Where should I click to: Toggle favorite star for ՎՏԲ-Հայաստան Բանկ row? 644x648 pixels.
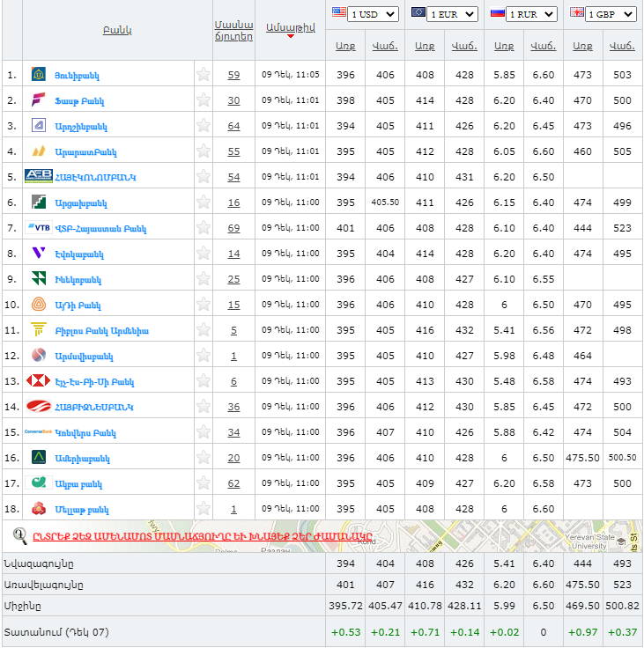pyautogui.click(x=204, y=228)
